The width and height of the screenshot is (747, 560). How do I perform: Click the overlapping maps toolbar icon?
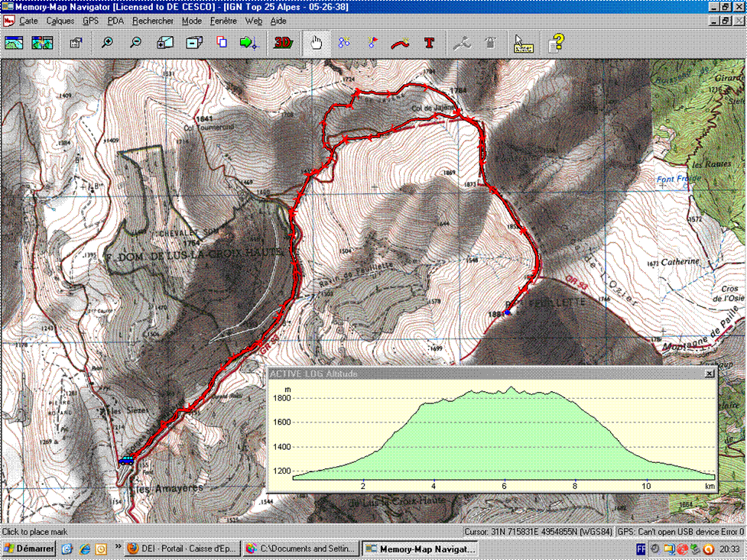pyautogui.click(x=42, y=43)
